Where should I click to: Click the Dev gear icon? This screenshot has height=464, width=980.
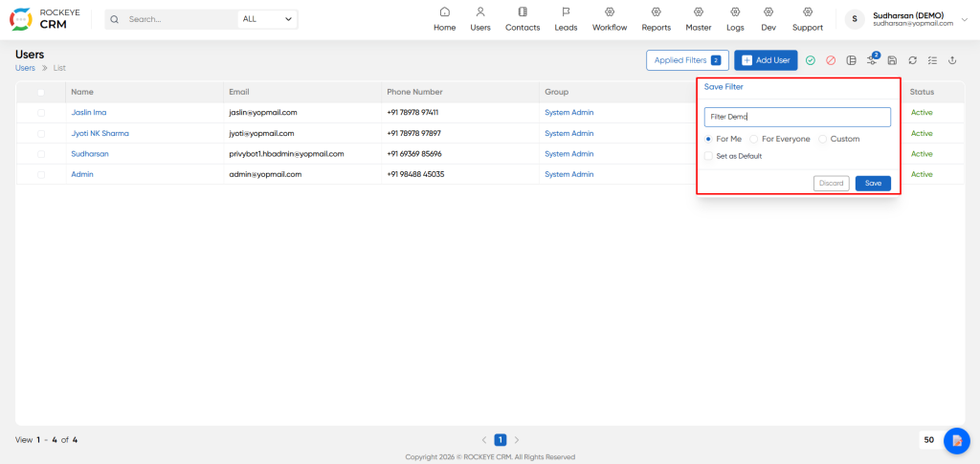click(768, 11)
